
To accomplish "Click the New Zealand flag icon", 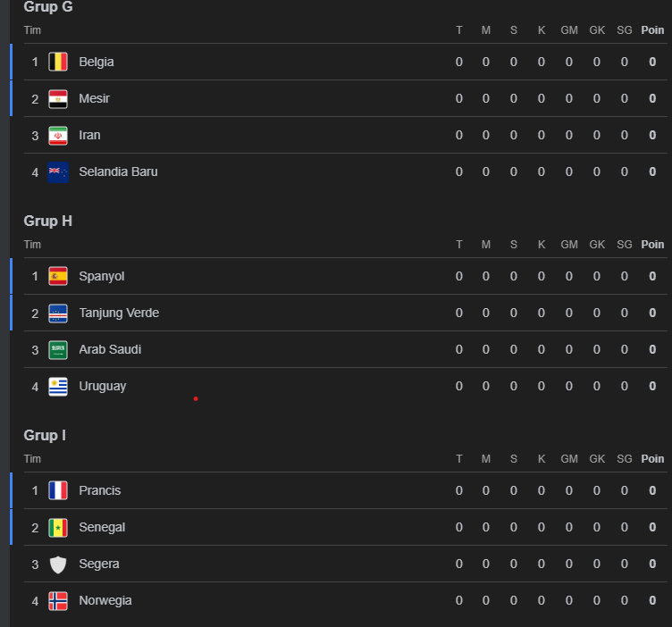I will pos(58,171).
